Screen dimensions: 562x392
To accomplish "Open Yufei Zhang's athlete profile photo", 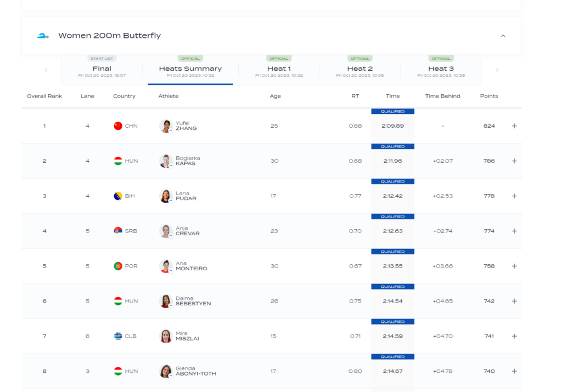I will (x=166, y=126).
